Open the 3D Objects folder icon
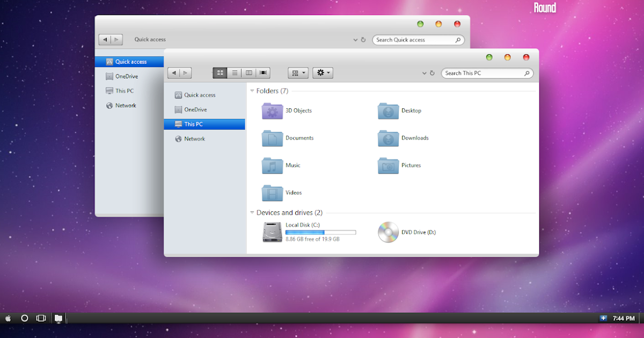This screenshot has height=338, width=644. click(272, 111)
